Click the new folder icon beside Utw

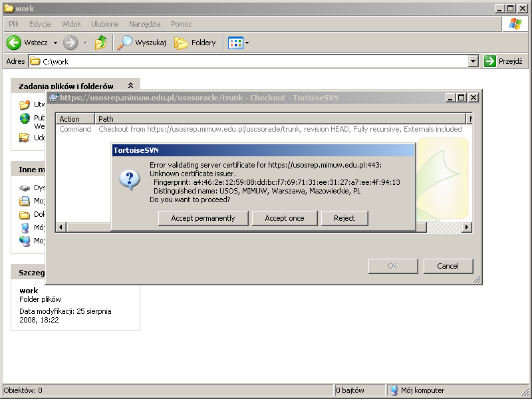coord(25,104)
